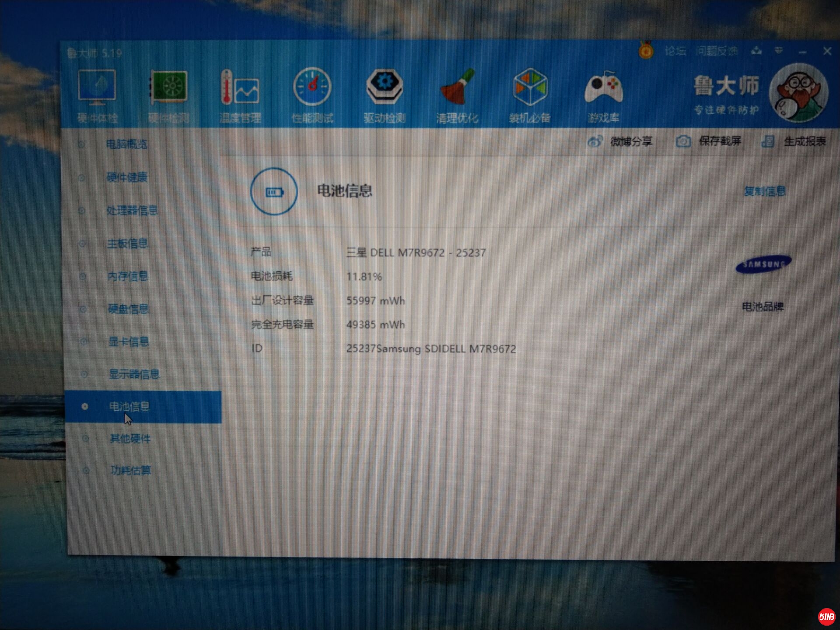This screenshot has height=630, width=840.
Task: Select 硬件检测 hardware detection icon
Action: point(169,89)
